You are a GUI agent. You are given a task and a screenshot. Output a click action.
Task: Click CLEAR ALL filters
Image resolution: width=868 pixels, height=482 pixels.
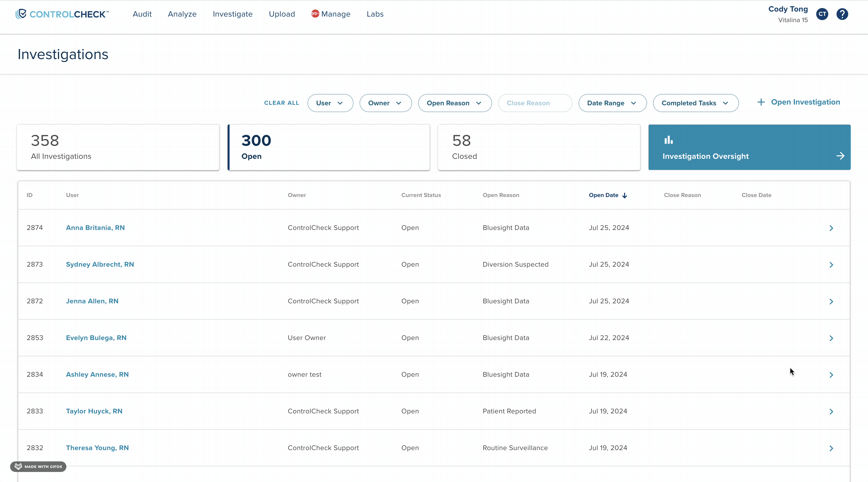tap(281, 103)
